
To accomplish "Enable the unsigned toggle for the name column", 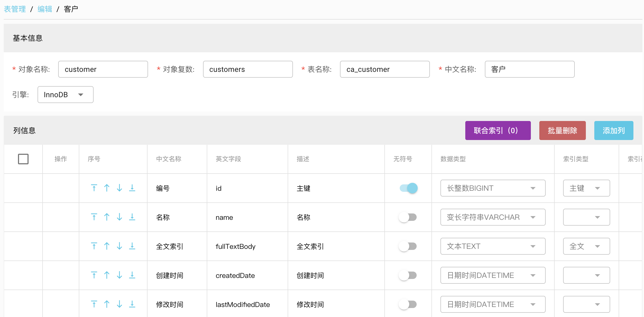I will [x=408, y=217].
